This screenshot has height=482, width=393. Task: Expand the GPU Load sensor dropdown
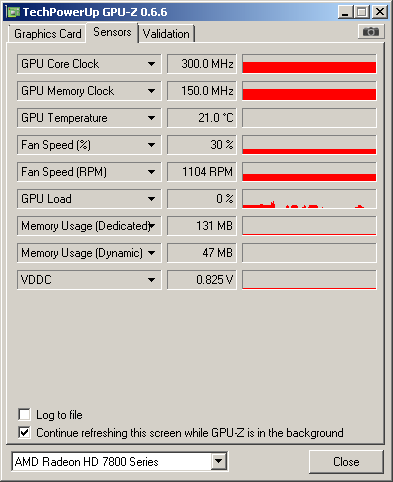[152, 199]
